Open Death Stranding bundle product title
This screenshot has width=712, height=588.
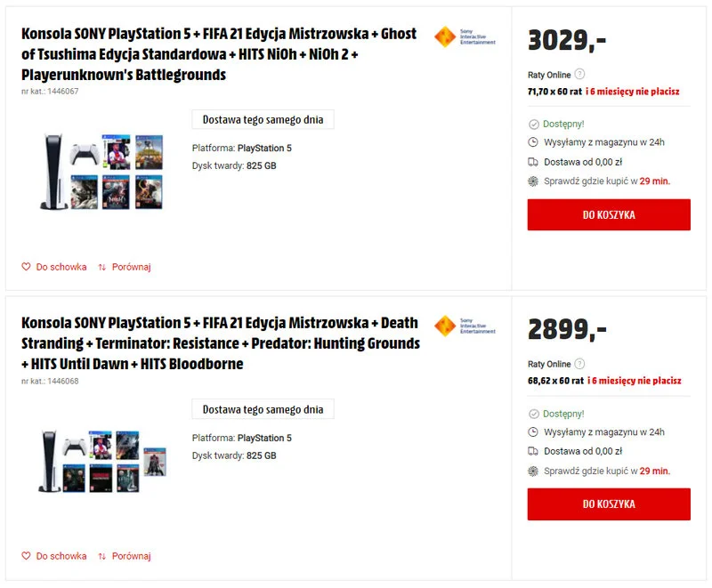click(220, 343)
